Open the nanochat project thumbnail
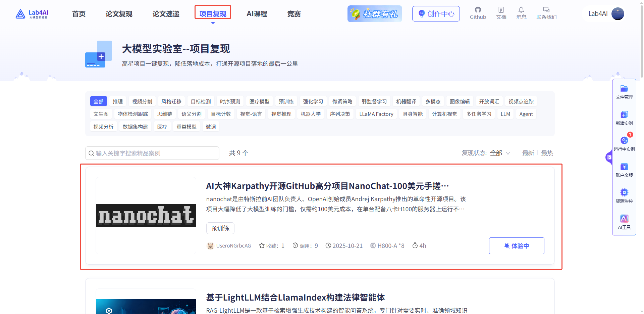 coord(146,216)
